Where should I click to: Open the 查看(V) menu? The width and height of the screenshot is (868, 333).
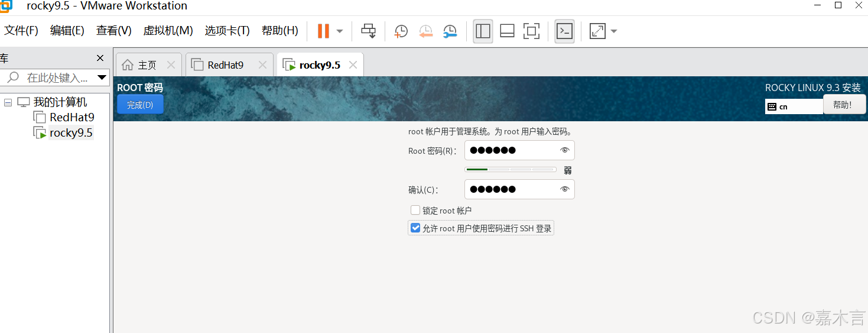(114, 31)
